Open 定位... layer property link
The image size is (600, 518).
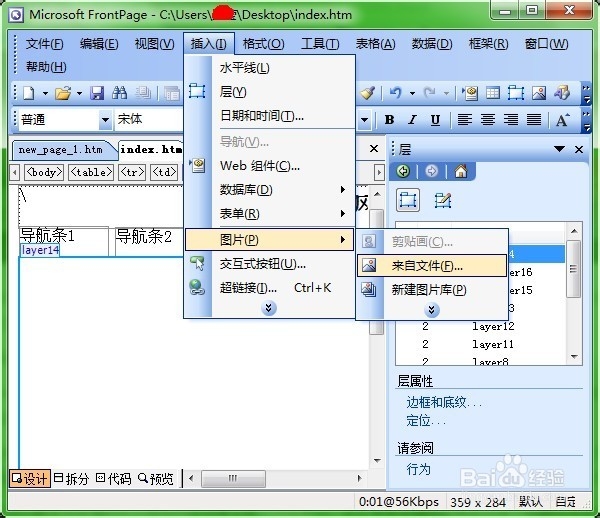(426, 420)
